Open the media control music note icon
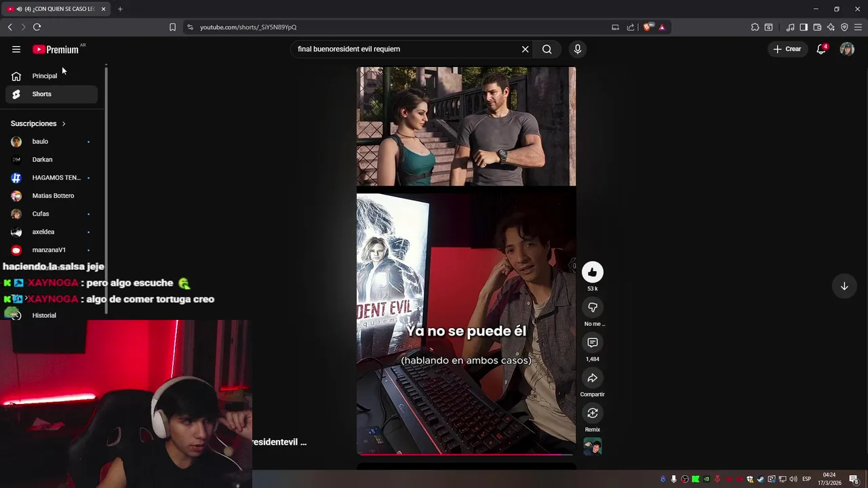The image size is (868, 488). pyautogui.click(x=790, y=27)
